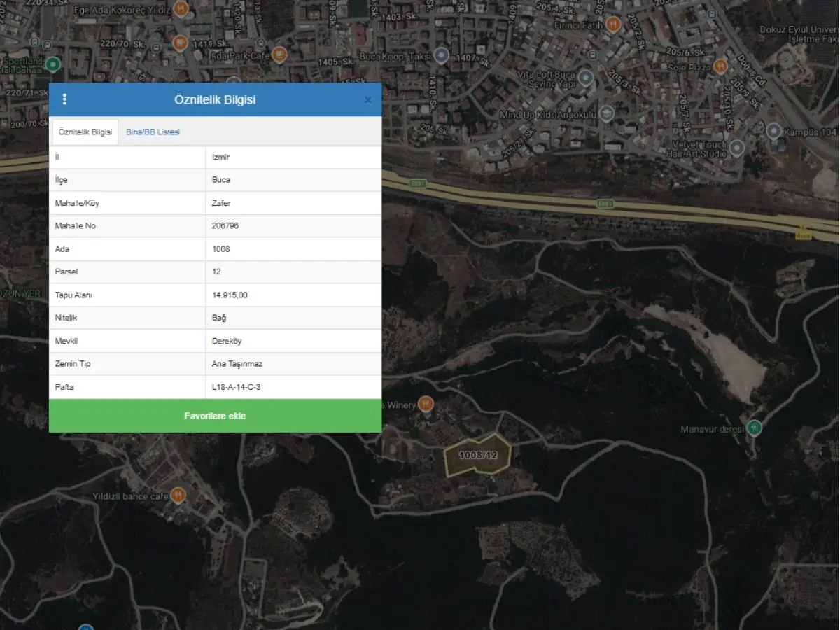Select the Buca Koop. Taksi marker

pos(441,55)
